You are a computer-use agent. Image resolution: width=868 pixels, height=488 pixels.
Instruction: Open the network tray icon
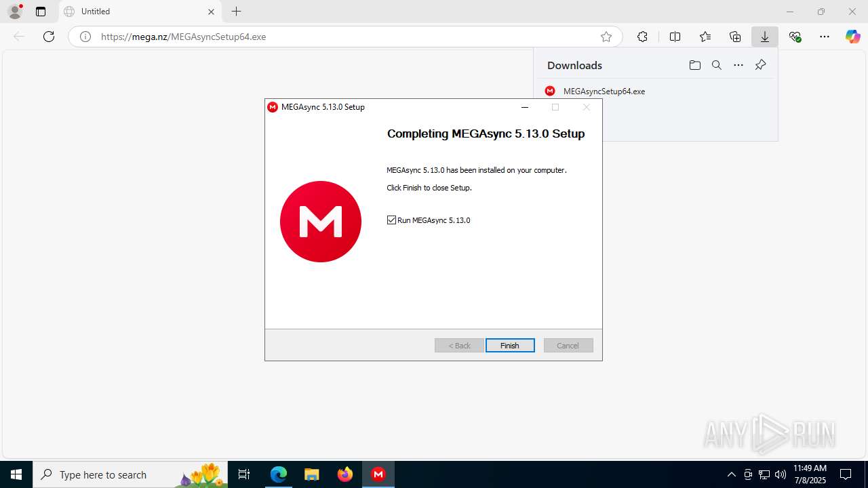click(764, 474)
